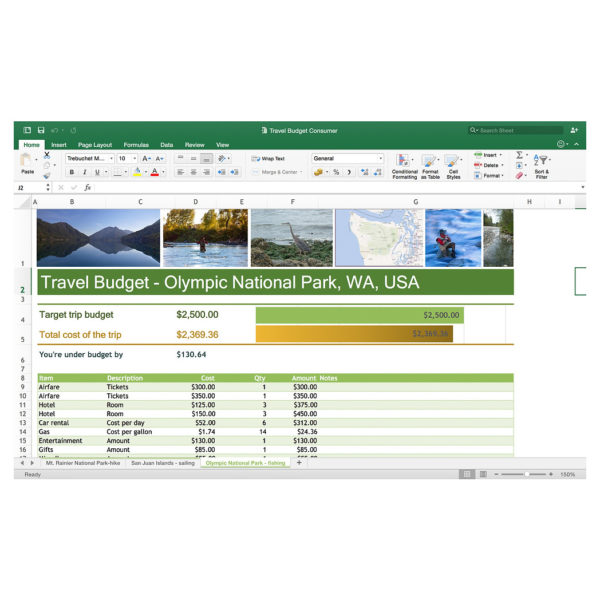The height and width of the screenshot is (600, 600).
Task: Click the Insert cells button
Action: [489, 155]
